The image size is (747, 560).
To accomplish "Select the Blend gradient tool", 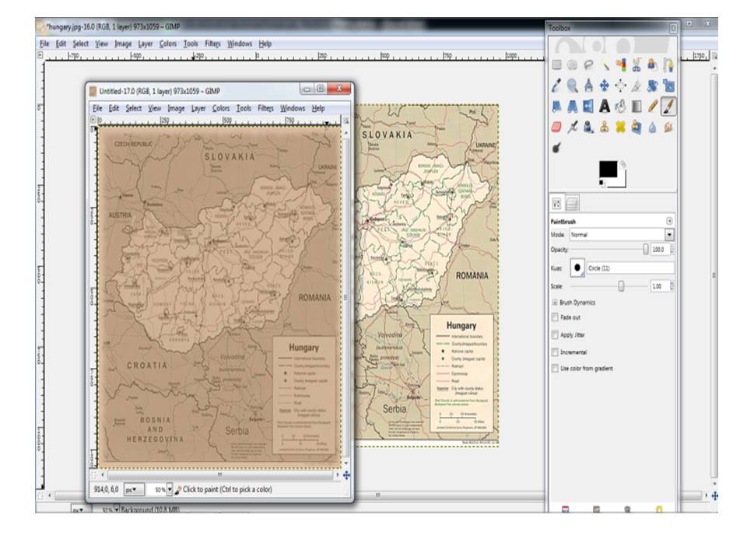I will coord(637,107).
